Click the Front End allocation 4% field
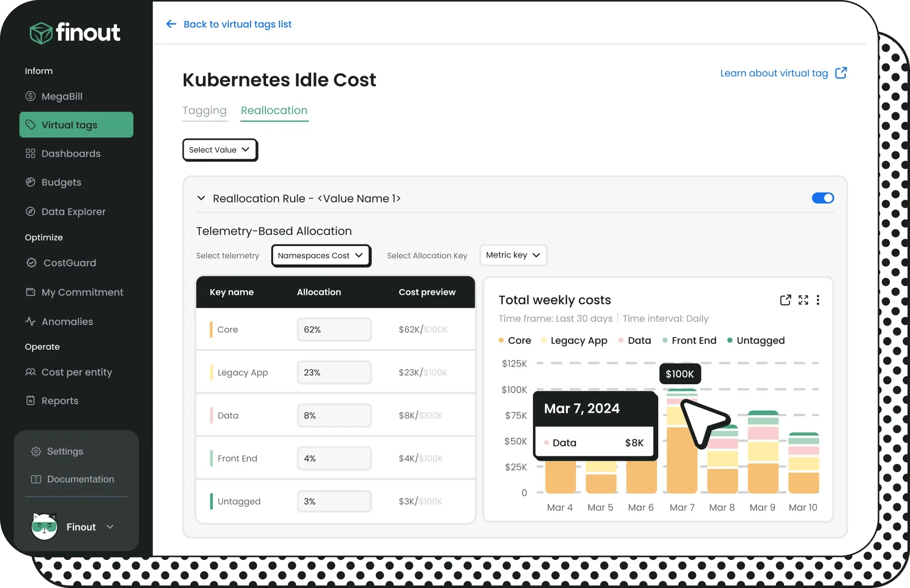Screen dimensions: 910x588 [334, 458]
